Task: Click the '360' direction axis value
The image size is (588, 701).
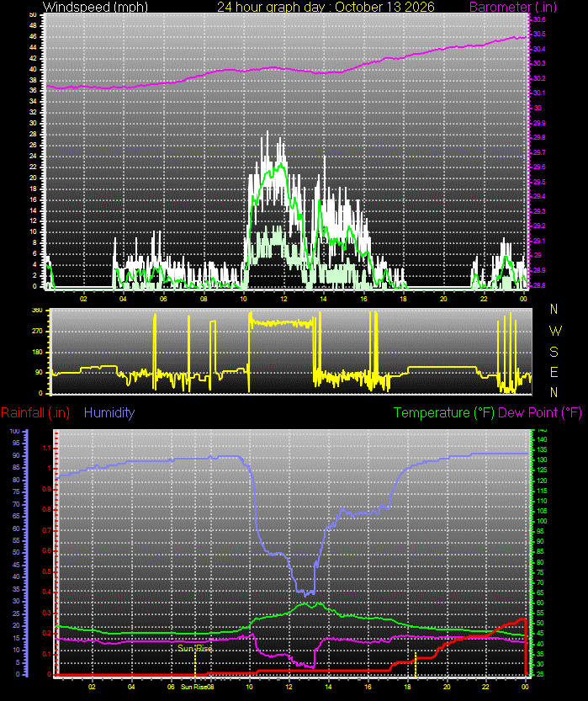Action: click(x=38, y=310)
